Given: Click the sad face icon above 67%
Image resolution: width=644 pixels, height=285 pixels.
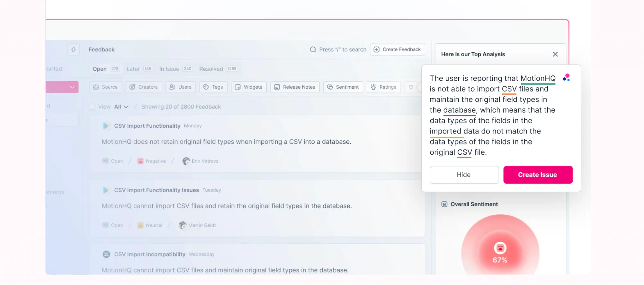Looking at the screenshot, I should 500,248.
